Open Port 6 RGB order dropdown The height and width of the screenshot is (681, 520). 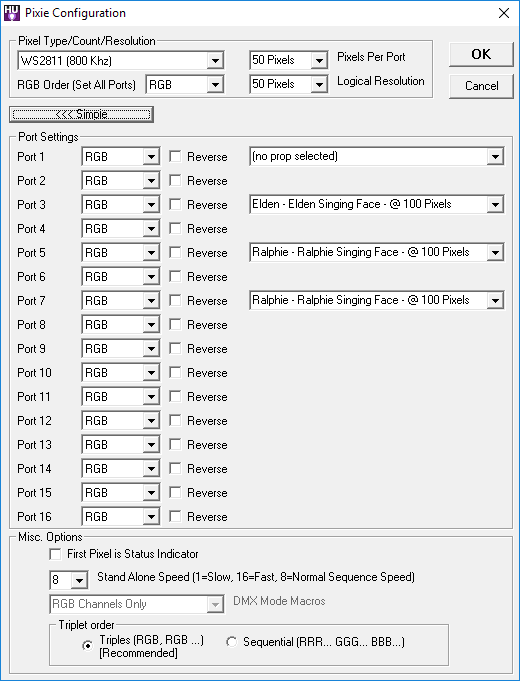[120, 277]
